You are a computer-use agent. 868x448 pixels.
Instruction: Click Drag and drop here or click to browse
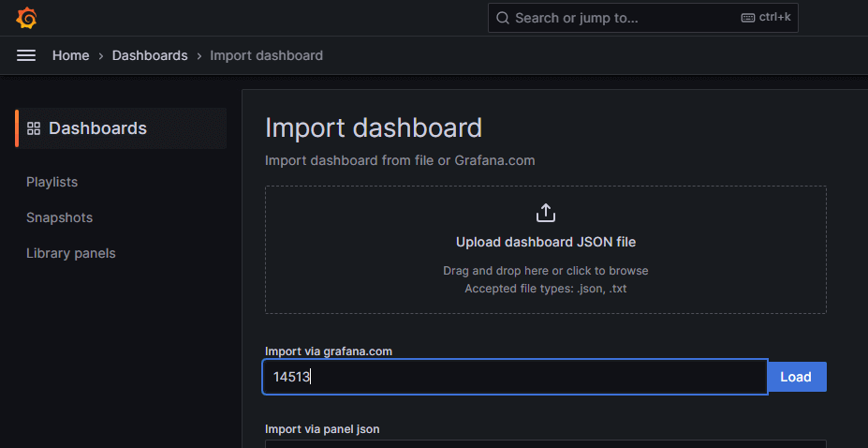pos(545,271)
